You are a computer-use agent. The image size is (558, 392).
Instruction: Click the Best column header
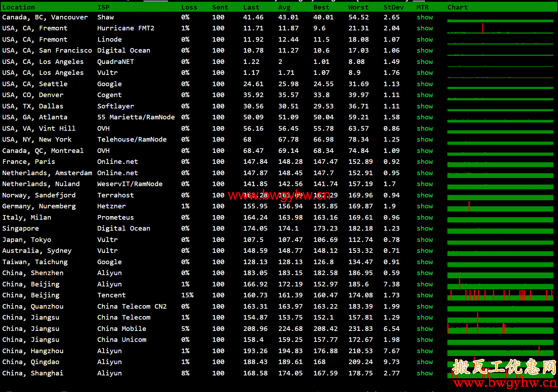(x=321, y=7)
